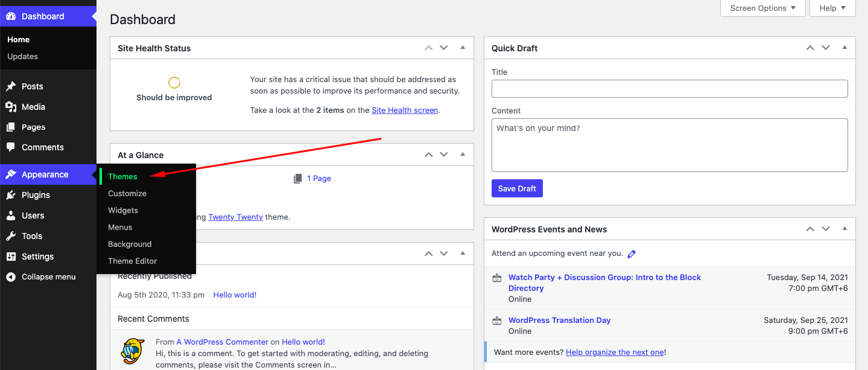The image size is (868, 370).
Task: Move Quick Draft panel down
Action: click(x=826, y=48)
